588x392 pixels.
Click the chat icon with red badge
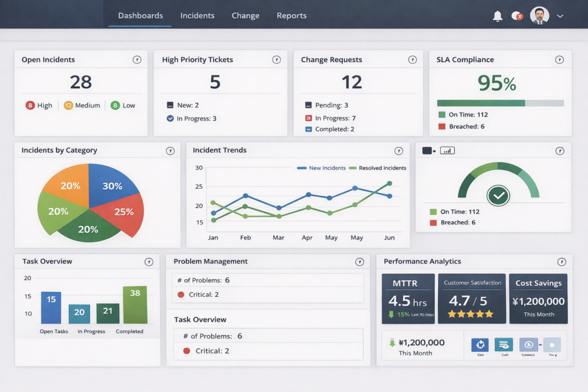tap(517, 16)
